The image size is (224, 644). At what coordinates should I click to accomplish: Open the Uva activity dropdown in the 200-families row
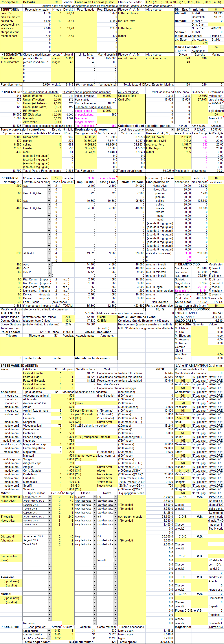[49, 186]
